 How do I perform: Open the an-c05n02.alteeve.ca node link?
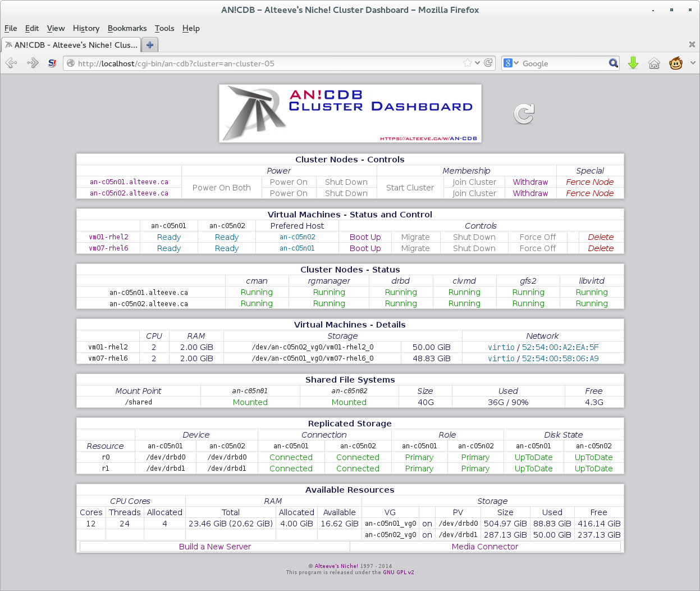click(x=129, y=193)
